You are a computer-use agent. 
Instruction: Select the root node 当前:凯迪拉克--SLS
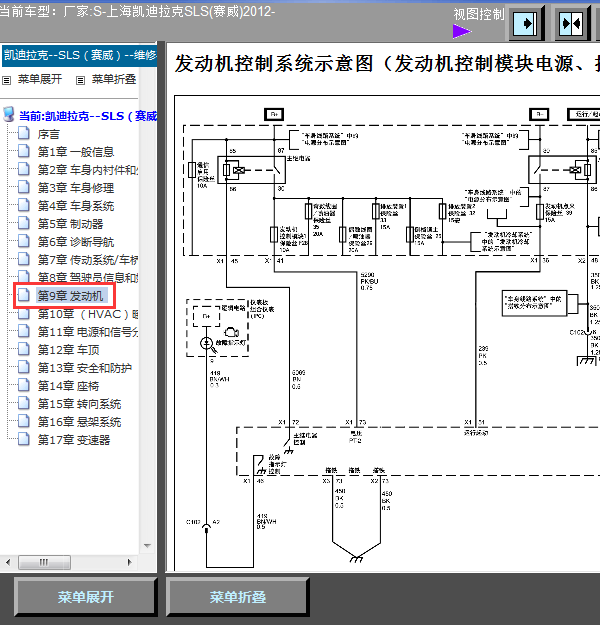(88, 116)
